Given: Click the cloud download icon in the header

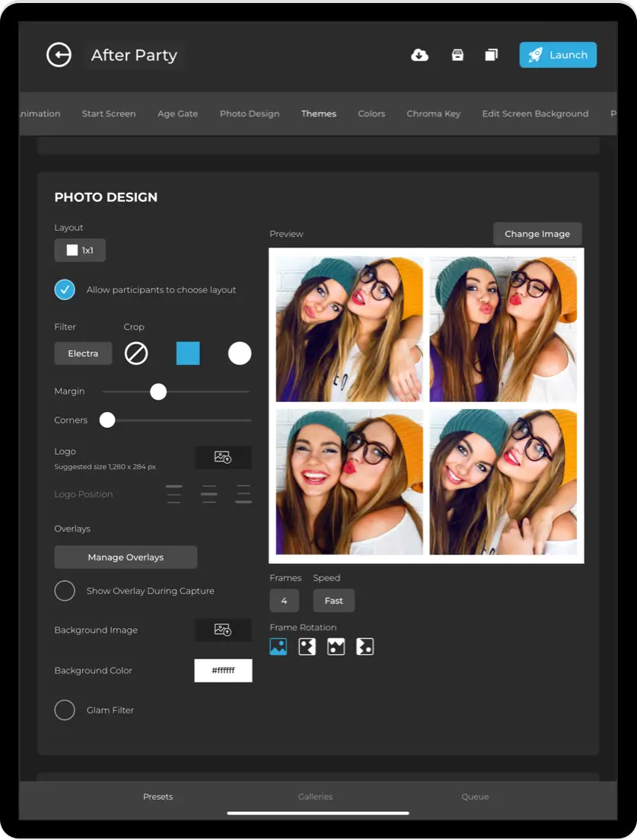Looking at the screenshot, I should pos(421,54).
